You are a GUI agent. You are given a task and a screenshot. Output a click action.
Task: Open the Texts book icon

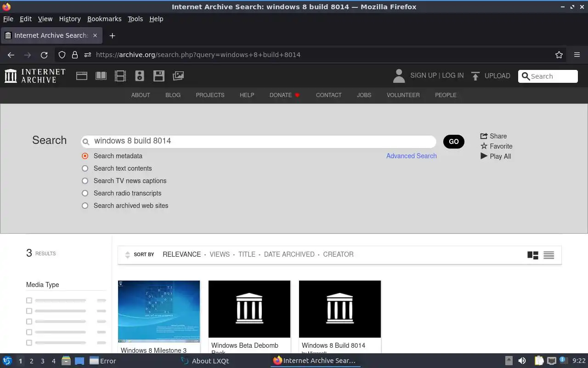pos(101,76)
